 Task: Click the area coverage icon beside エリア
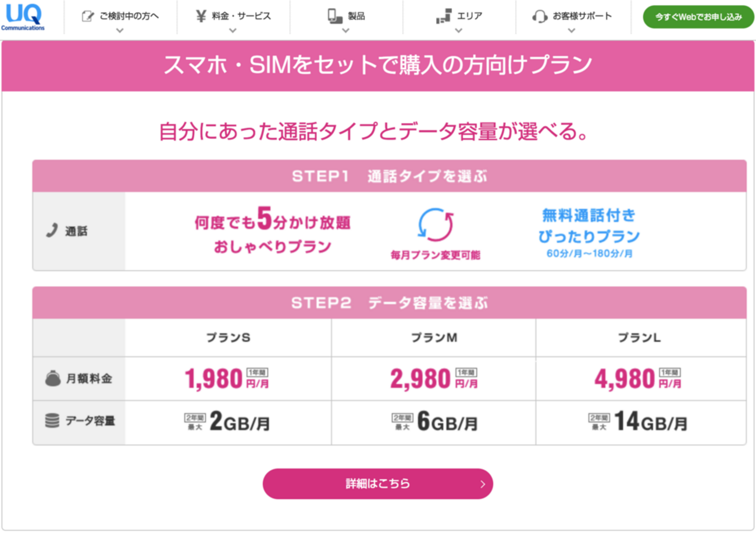444,17
